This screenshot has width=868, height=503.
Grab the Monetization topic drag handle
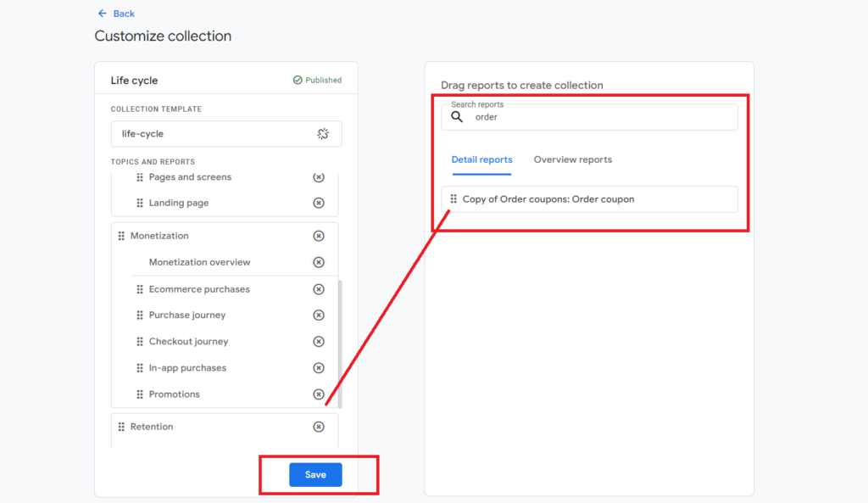[121, 236]
